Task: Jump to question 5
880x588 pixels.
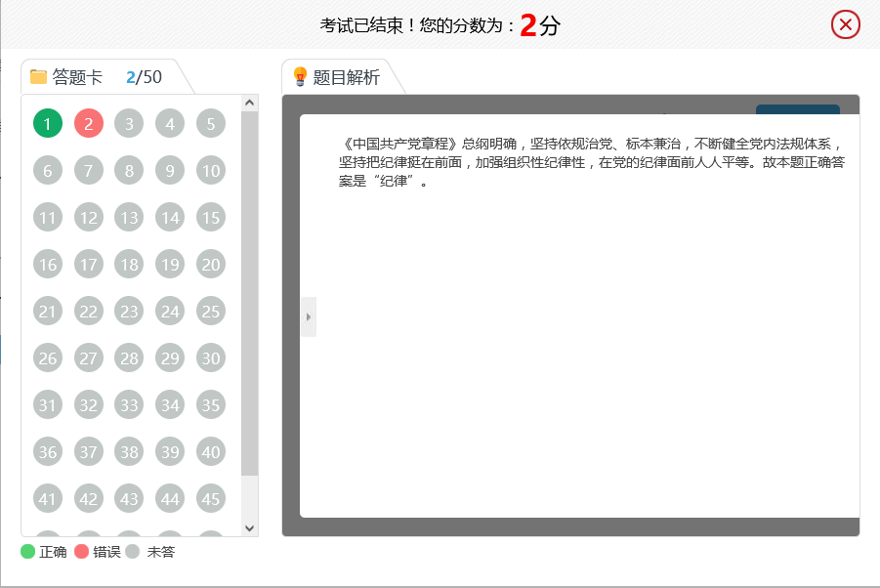Action: 211,123
